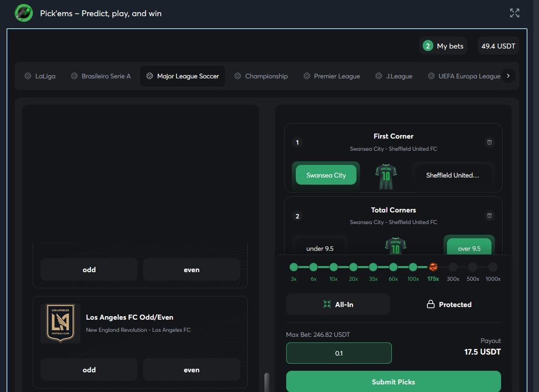Pick Swansea City for First Corner

pos(326,175)
